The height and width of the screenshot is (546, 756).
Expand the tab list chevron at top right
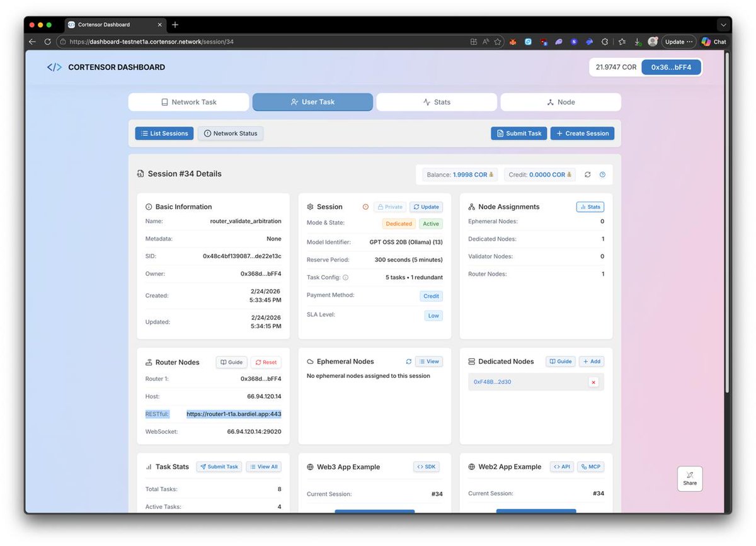coord(723,25)
